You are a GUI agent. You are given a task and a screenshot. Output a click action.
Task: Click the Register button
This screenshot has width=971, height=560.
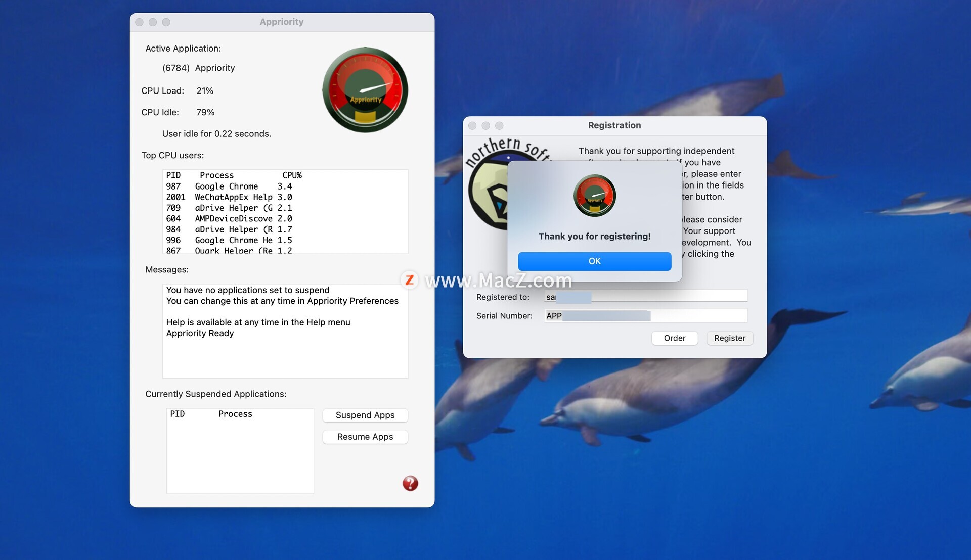(x=729, y=338)
